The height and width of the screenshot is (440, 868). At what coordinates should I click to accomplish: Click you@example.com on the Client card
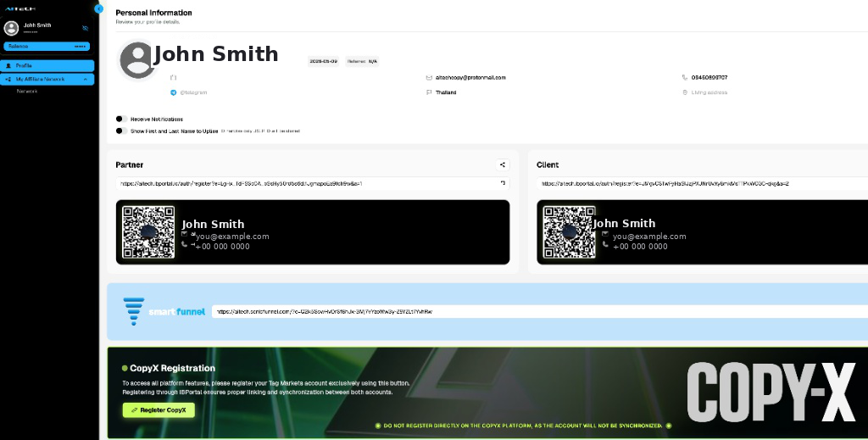(x=649, y=237)
